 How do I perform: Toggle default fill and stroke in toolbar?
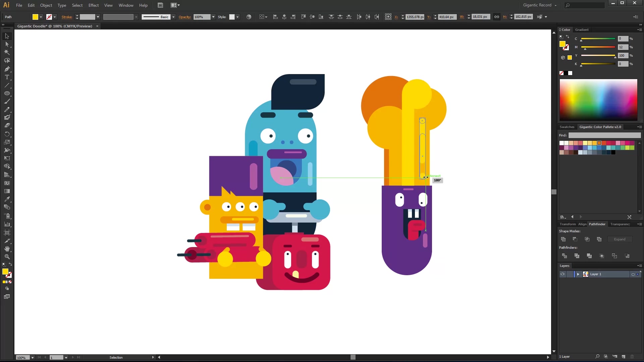coord(4,264)
